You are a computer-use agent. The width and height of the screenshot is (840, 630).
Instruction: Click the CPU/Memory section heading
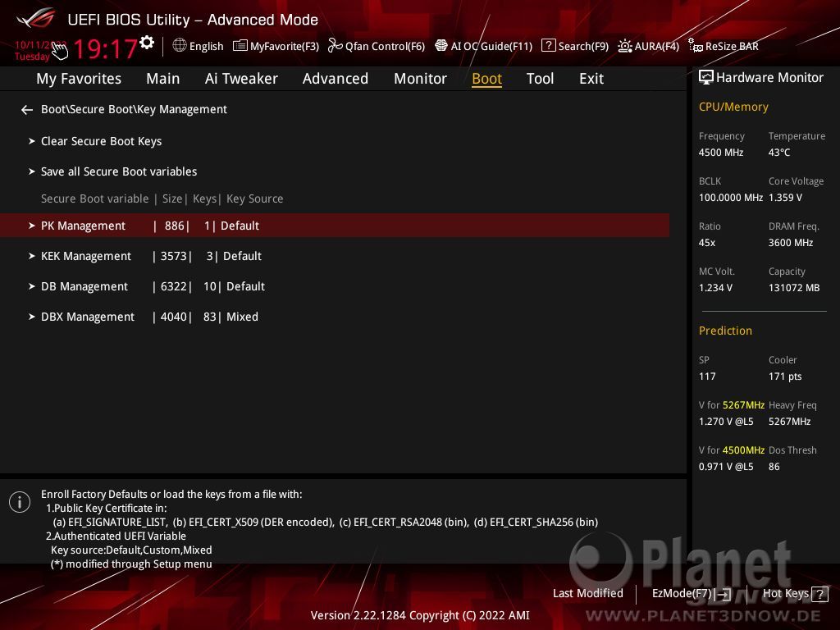click(x=733, y=107)
